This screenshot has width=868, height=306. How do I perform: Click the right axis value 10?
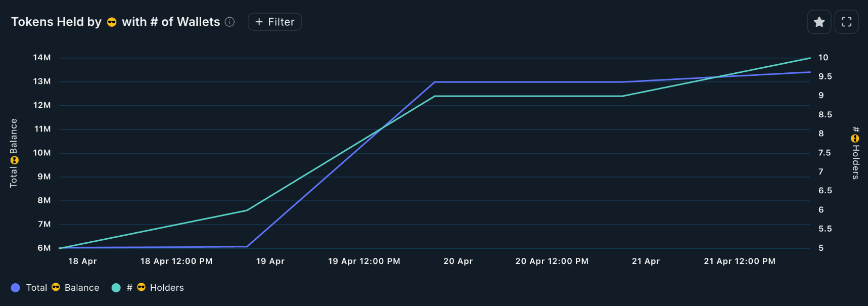tap(823, 58)
